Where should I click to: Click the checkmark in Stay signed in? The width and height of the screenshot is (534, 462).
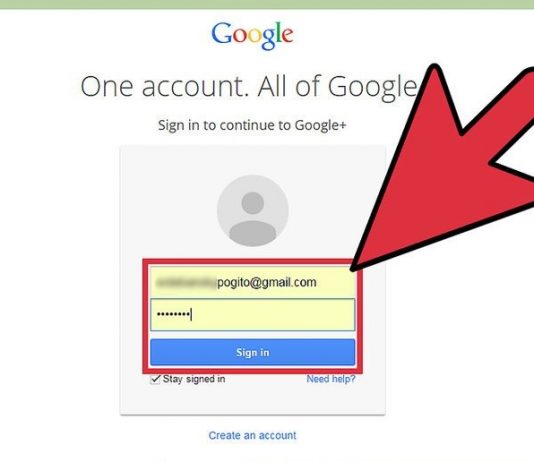click(x=155, y=379)
